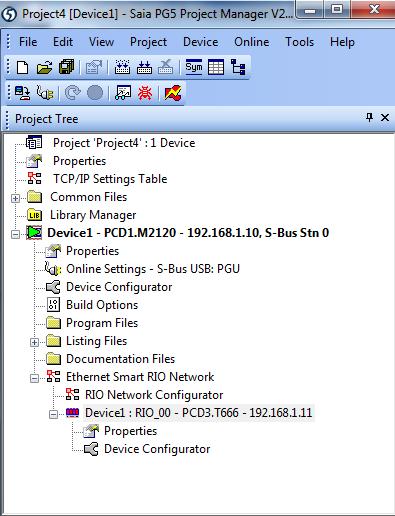Pin the Project Tree panel
Image resolution: width=395 pixels, height=516 pixels.
369,117
